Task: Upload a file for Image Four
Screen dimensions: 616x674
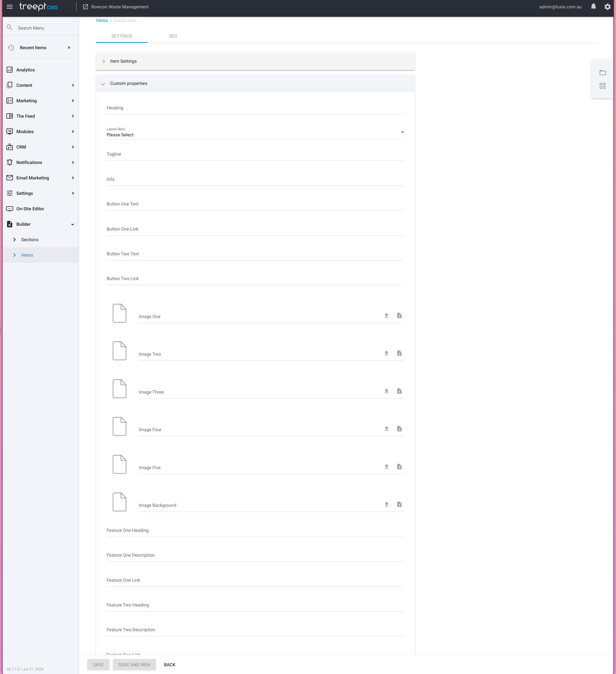Action: pyautogui.click(x=387, y=429)
